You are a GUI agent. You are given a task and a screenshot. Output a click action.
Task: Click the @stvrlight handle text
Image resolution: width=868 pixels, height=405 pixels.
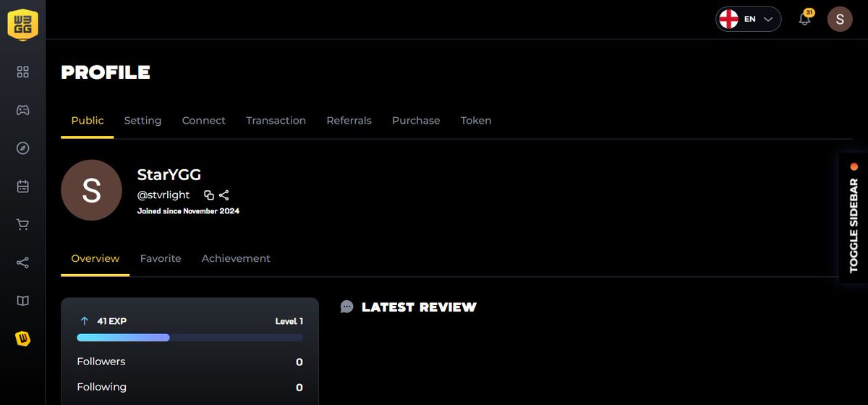pyautogui.click(x=163, y=195)
